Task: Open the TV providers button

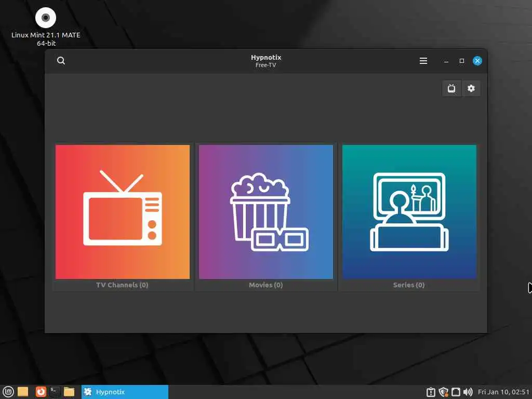Action: tap(451, 88)
